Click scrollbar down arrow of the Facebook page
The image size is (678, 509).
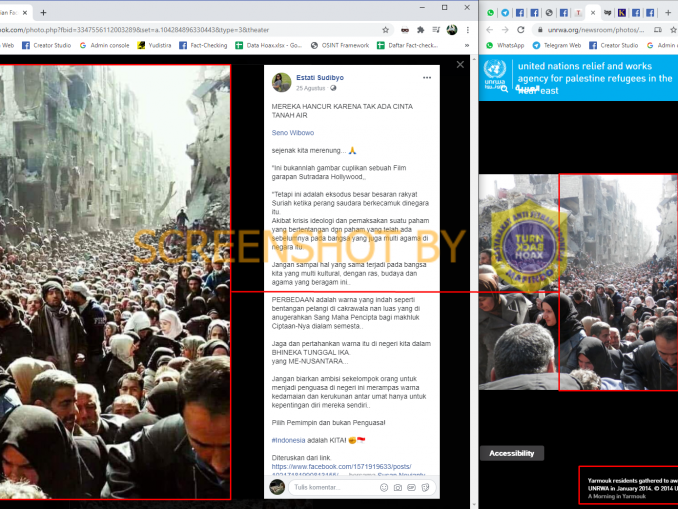point(474,505)
